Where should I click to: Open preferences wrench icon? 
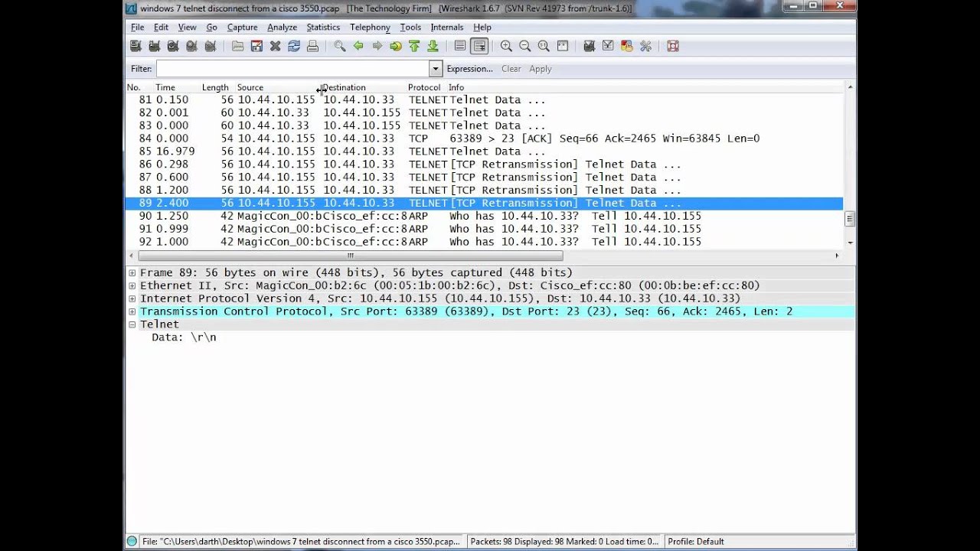[x=645, y=46]
